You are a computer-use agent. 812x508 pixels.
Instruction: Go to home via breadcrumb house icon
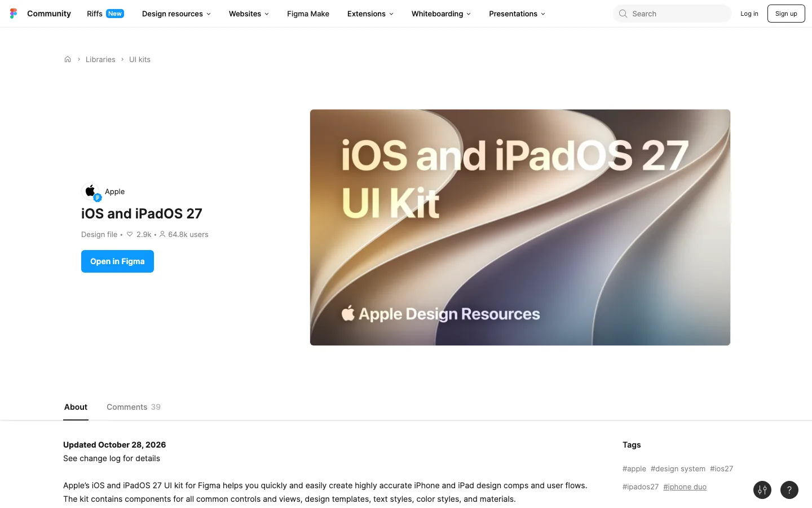tap(68, 59)
